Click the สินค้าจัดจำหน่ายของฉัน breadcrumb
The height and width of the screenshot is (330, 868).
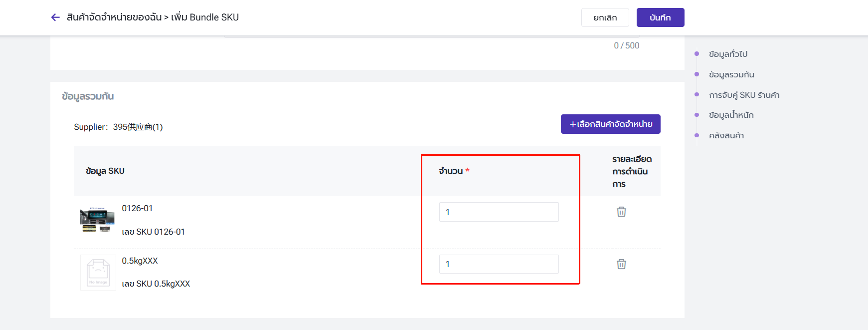click(x=114, y=17)
